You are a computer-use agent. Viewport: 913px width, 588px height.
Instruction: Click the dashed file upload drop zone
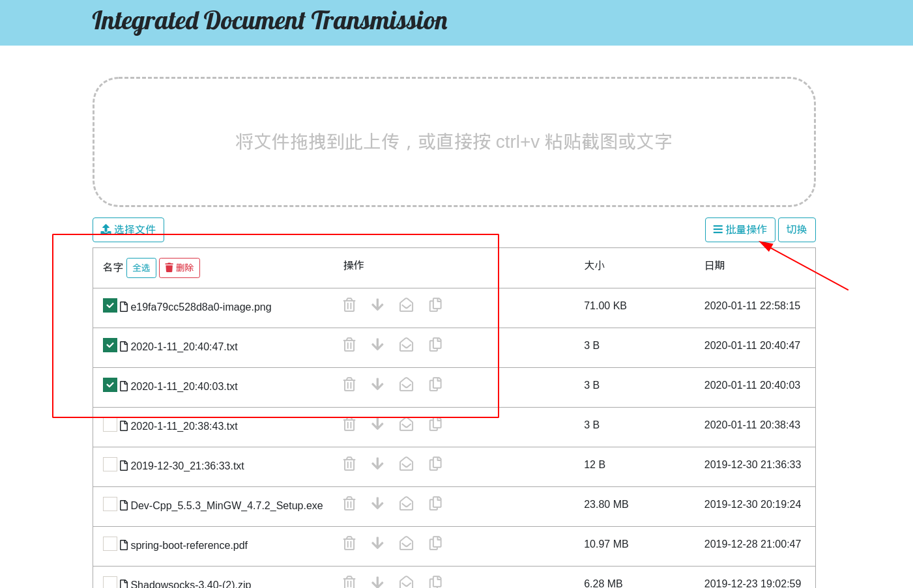[454, 142]
